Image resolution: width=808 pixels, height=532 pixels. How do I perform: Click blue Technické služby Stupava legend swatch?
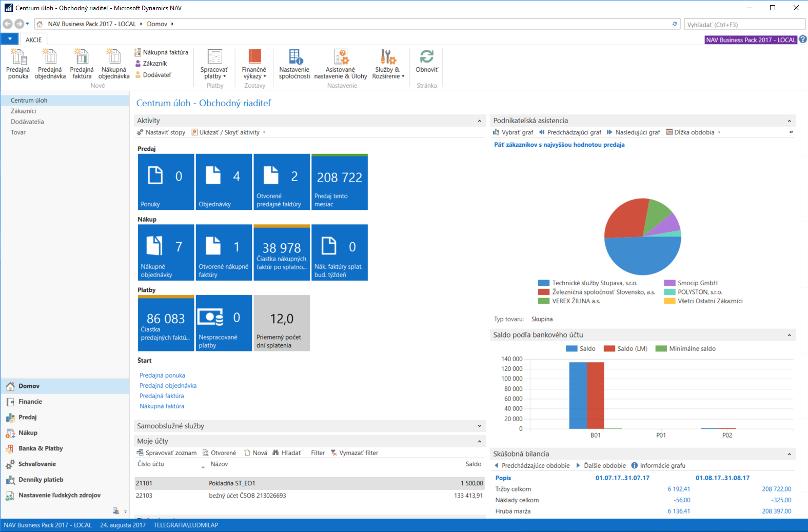click(543, 283)
